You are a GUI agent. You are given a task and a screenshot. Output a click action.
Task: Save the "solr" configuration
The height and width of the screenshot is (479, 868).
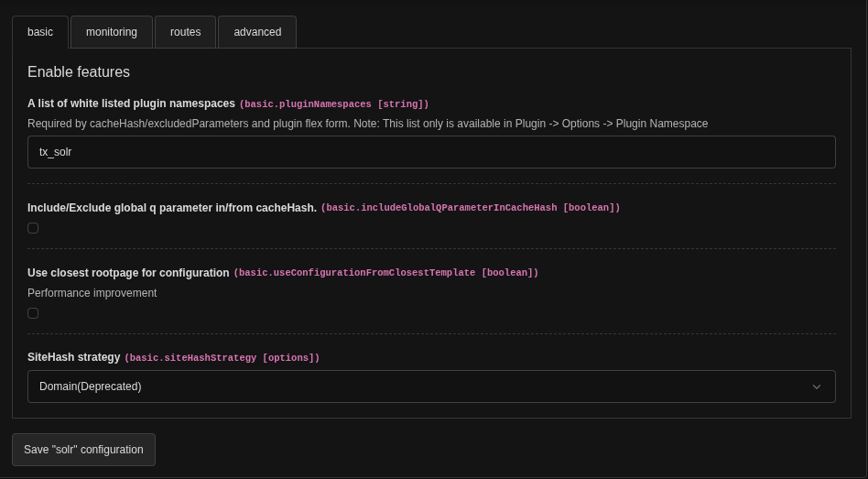(83, 450)
